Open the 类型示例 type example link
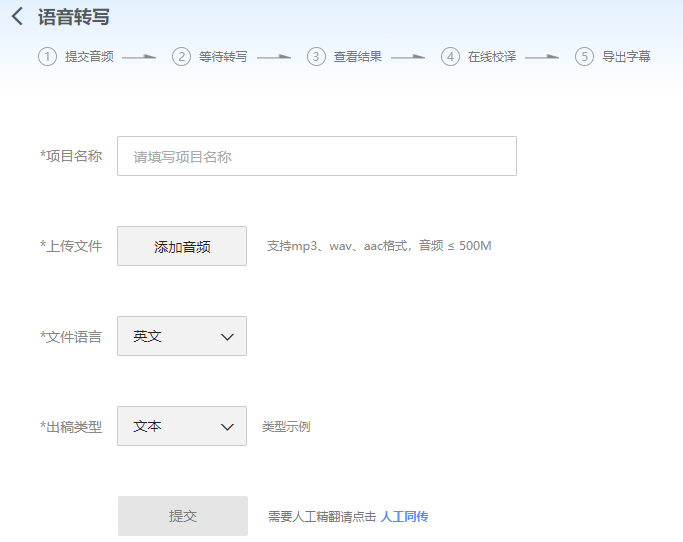Screen dimensions: 683x542 pyautogui.click(x=286, y=427)
